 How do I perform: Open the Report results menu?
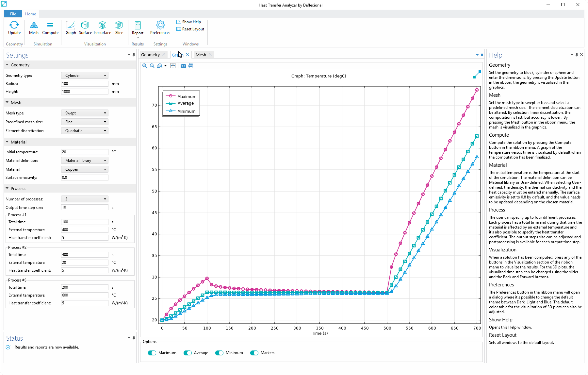click(x=138, y=29)
